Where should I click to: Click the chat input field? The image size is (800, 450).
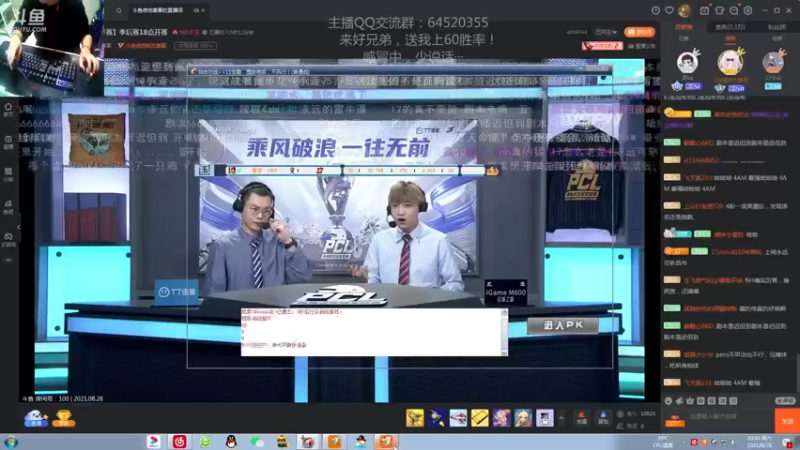[x=731, y=417]
